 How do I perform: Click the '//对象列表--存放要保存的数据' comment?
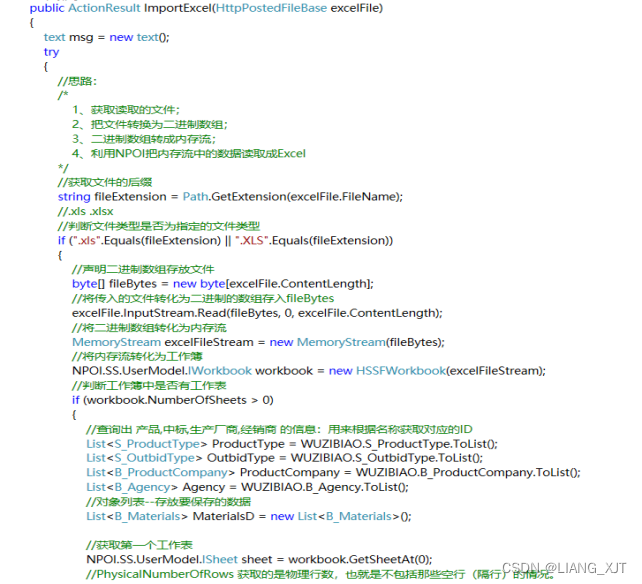[169, 502]
